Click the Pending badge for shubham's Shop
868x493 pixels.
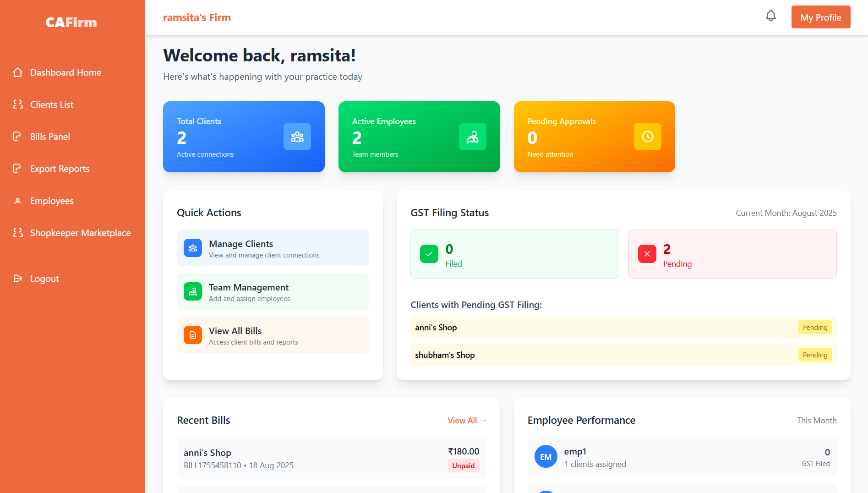coord(815,355)
